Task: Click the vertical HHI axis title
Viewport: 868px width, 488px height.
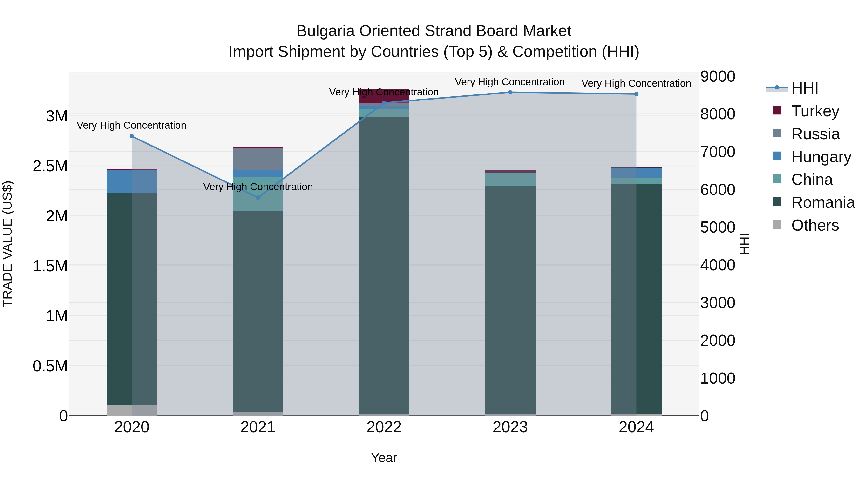Action: tap(744, 244)
